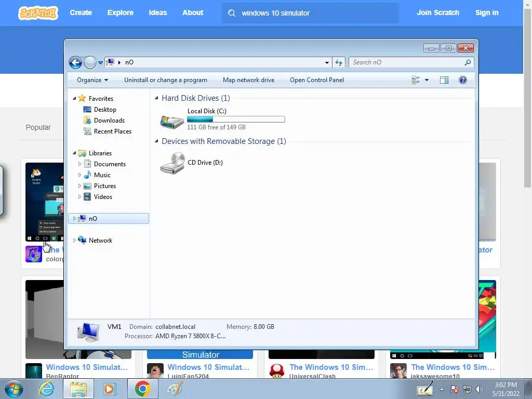Switch to Chrome on the taskbar

coord(142,389)
